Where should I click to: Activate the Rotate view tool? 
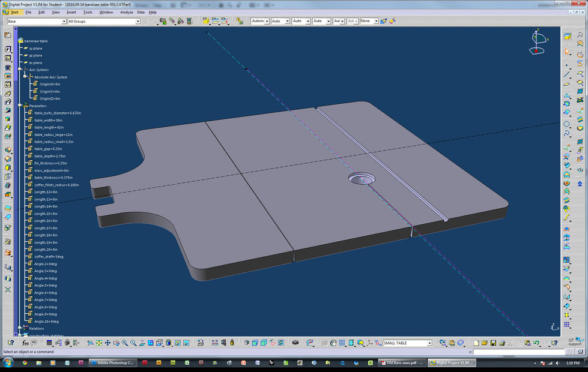click(x=117, y=343)
